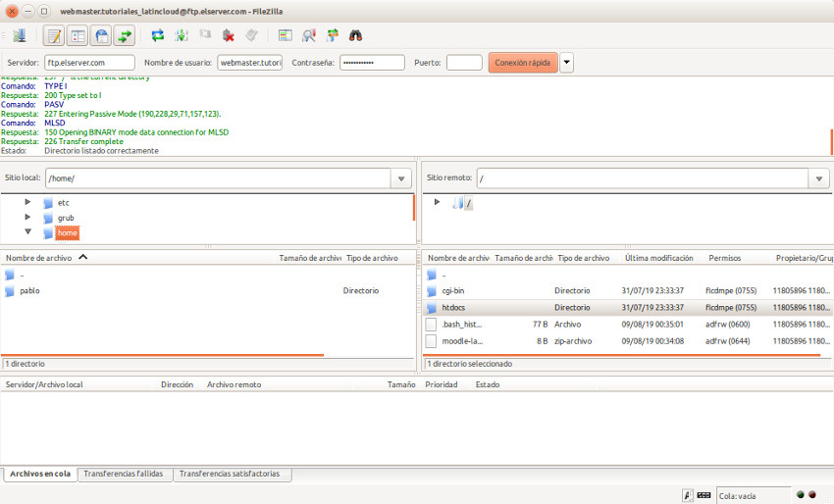Select root folder in remote tree
Image resolution: width=834 pixels, height=504 pixels.
(x=468, y=203)
